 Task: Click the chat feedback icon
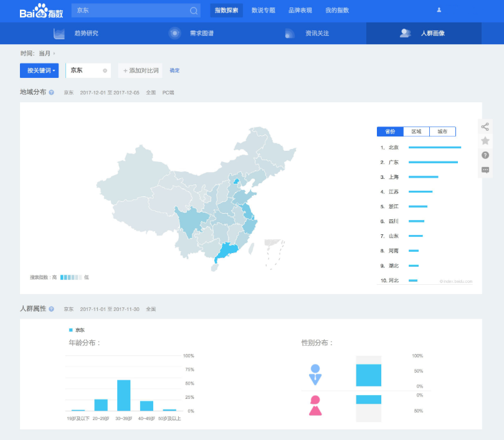(x=485, y=170)
